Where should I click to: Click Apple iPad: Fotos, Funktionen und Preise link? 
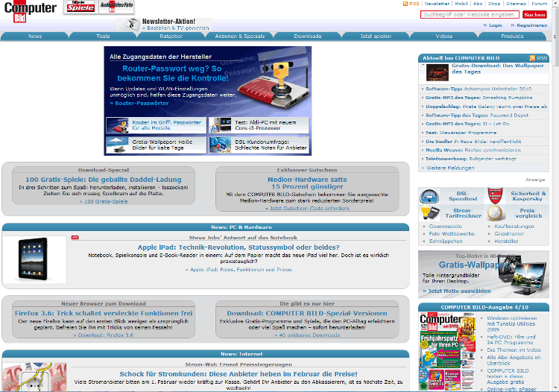point(239,270)
